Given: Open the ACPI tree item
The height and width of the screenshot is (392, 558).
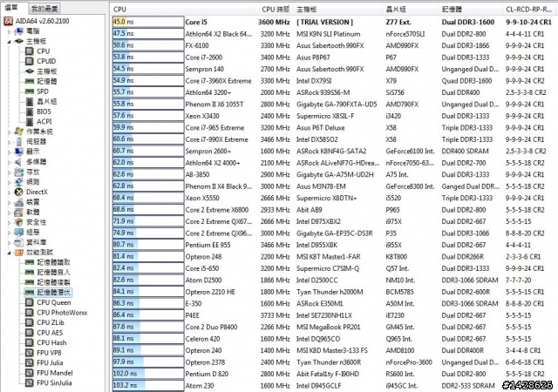Looking at the screenshot, I should pos(44,121).
